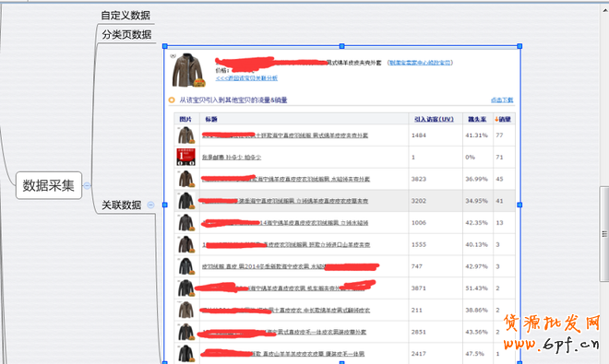Select the 关联数据 subtopic
Viewport: 609px width, 364px height.
click(x=122, y=205)
